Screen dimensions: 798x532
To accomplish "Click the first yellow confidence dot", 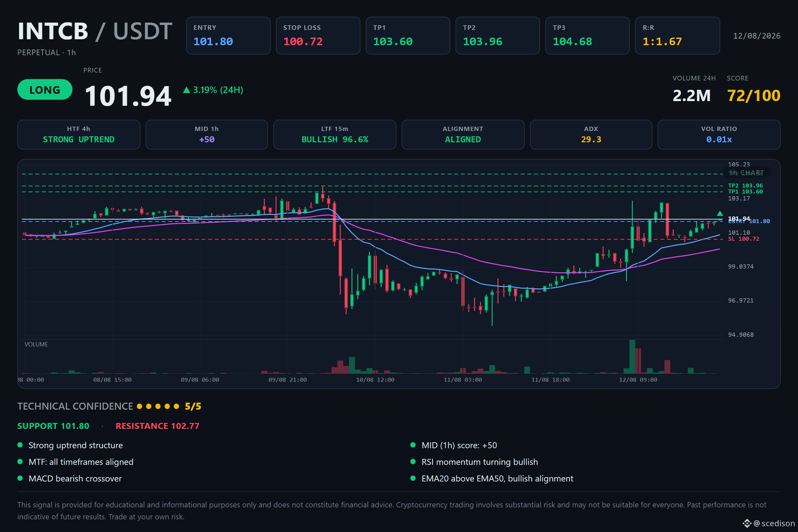I will click(139, 406).
